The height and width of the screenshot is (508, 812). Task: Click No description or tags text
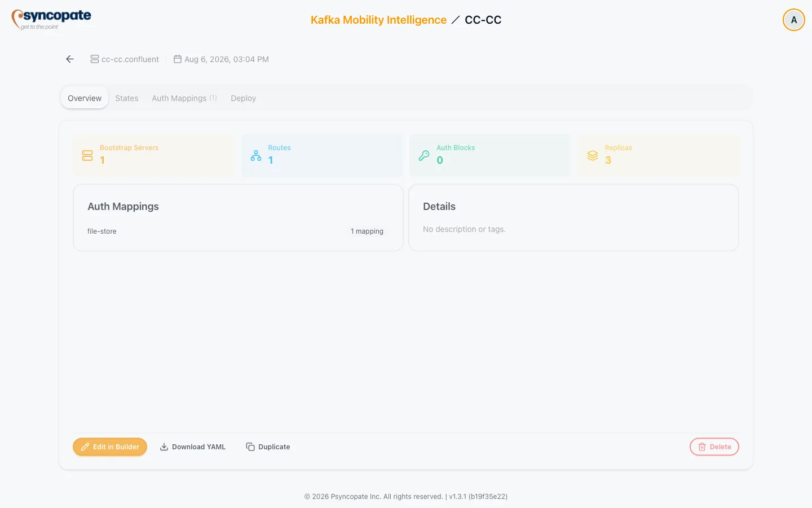point(464,229)
